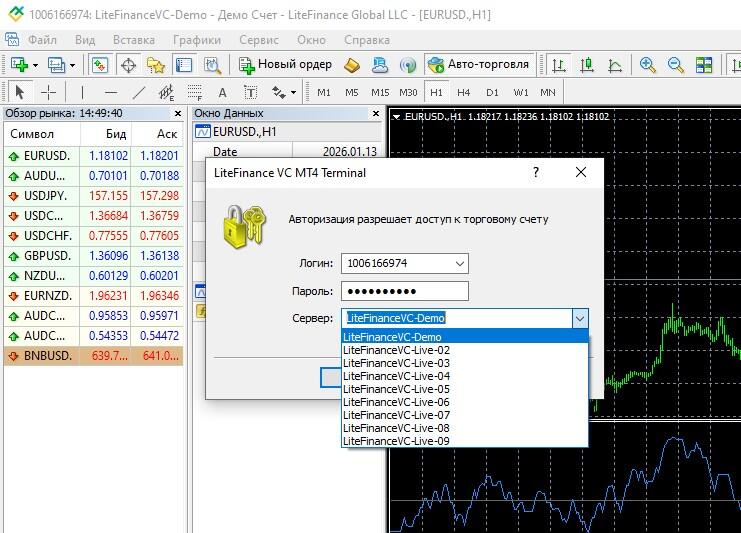This screenshot has width=741, height=533.
Task: Open the Справка menu
Action: tap(367, 40)
